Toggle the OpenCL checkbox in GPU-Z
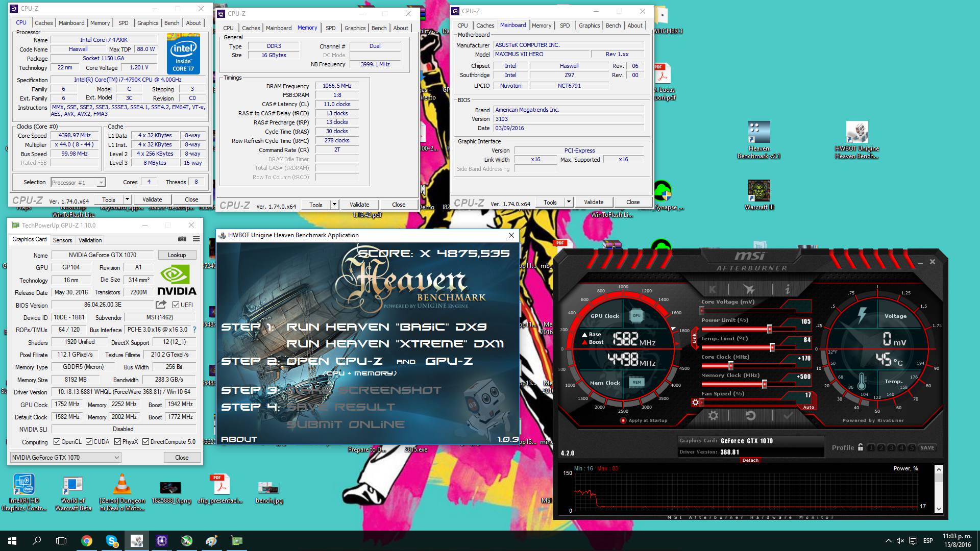 [57, 442]
